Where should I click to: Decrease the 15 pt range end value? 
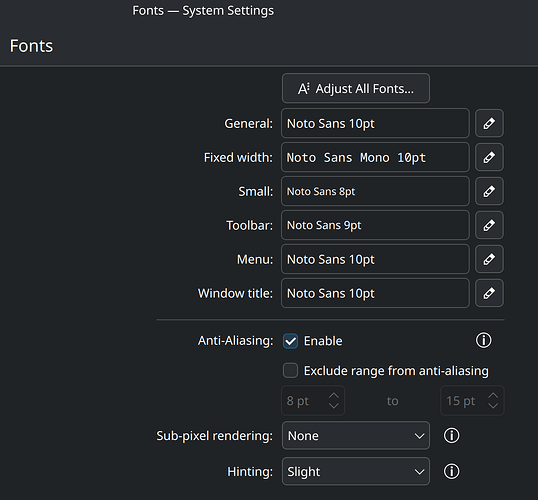(x=493, y=406)
